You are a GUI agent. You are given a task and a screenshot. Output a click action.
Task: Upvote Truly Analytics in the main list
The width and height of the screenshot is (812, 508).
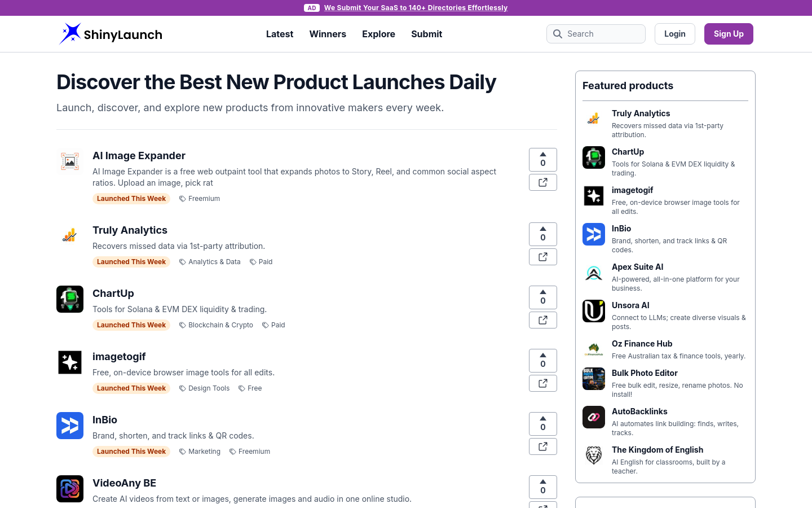[x=543, y=234]
